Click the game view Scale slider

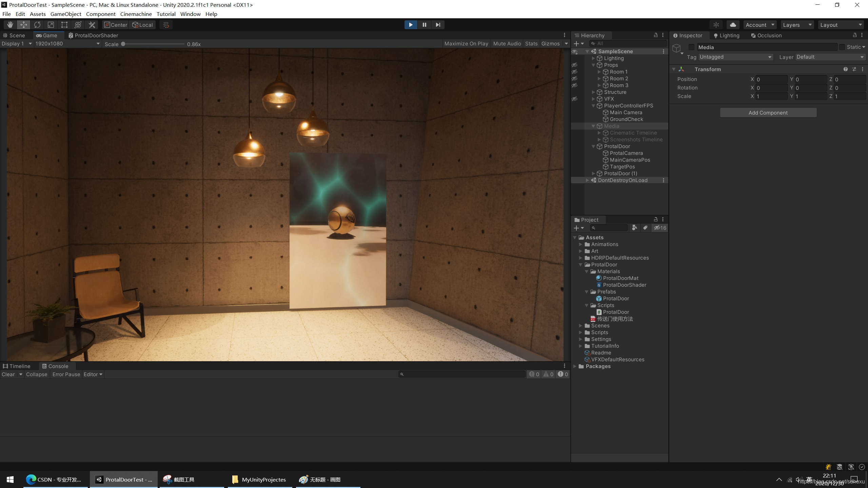(x=153, y=44)
